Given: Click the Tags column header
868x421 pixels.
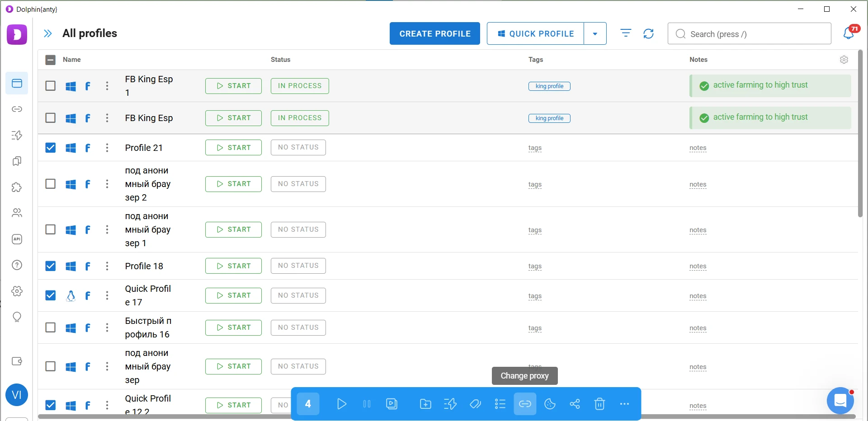Looking at the screenshot, I should [x=536, y=60].
